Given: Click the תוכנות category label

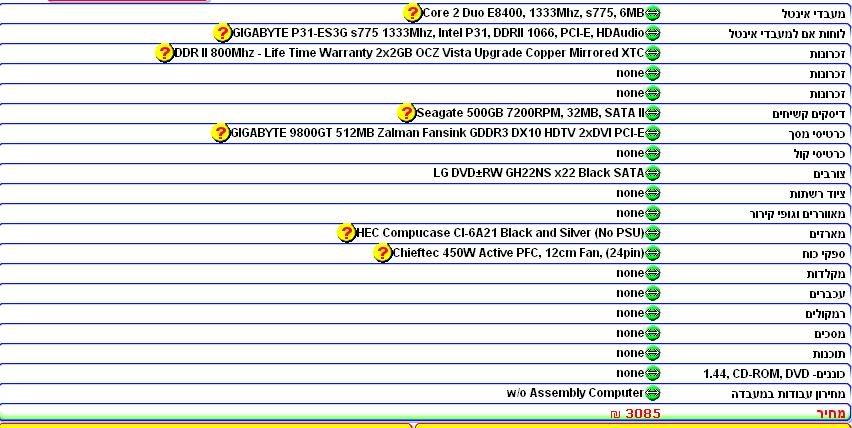Looking at the screenshot, I should (829, 354).
